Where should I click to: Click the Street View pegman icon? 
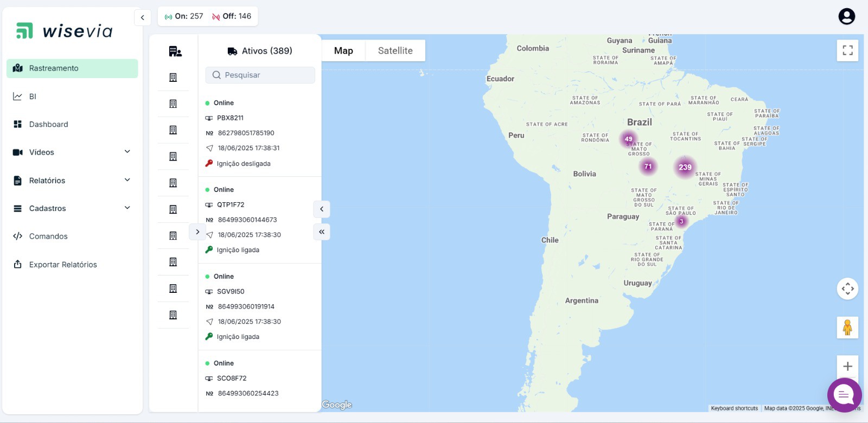(847, 328)
